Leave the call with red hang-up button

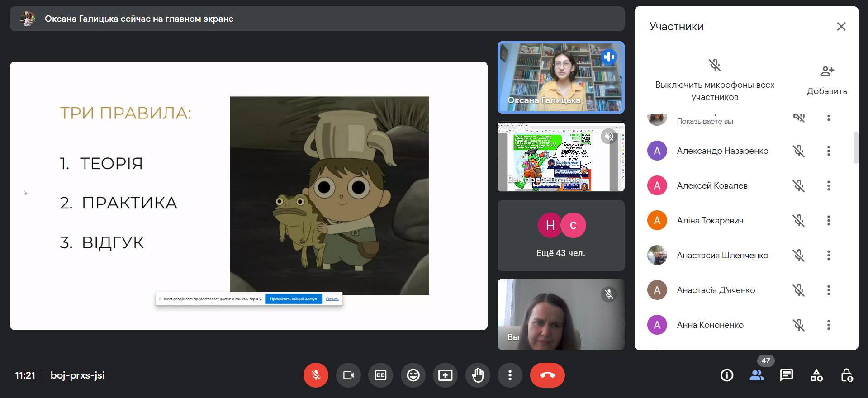pyautogui.click(x=547, y=375)
